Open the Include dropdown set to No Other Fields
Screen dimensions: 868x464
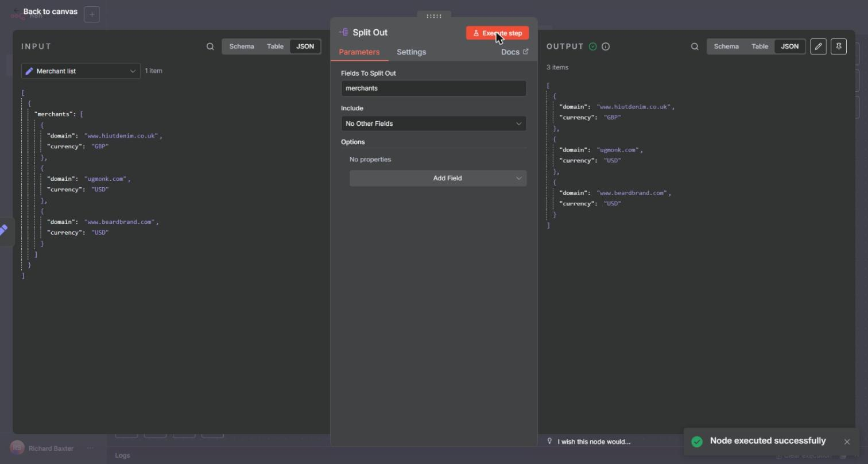(433, 123)
